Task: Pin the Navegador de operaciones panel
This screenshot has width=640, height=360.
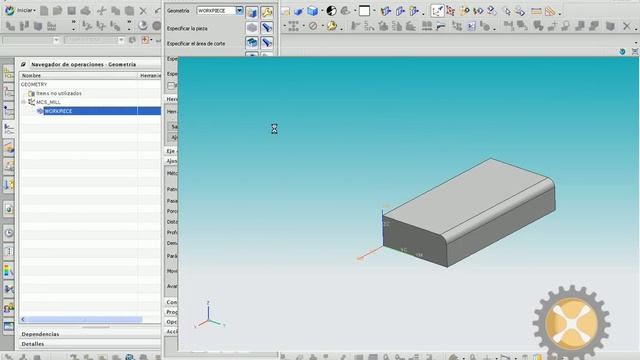Action: click(x=23, y=64)
